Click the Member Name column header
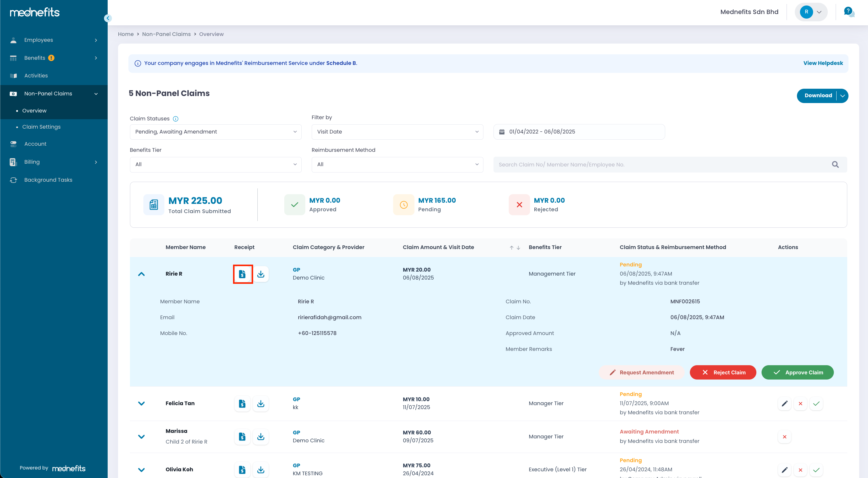This screenshot has height=478, width=868. [x=185, y=247]
